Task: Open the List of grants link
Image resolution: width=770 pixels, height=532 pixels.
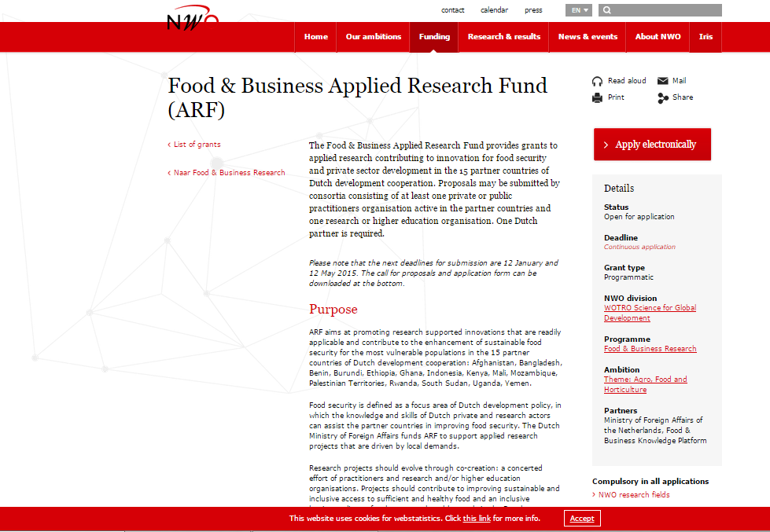Action: (197, 145)
